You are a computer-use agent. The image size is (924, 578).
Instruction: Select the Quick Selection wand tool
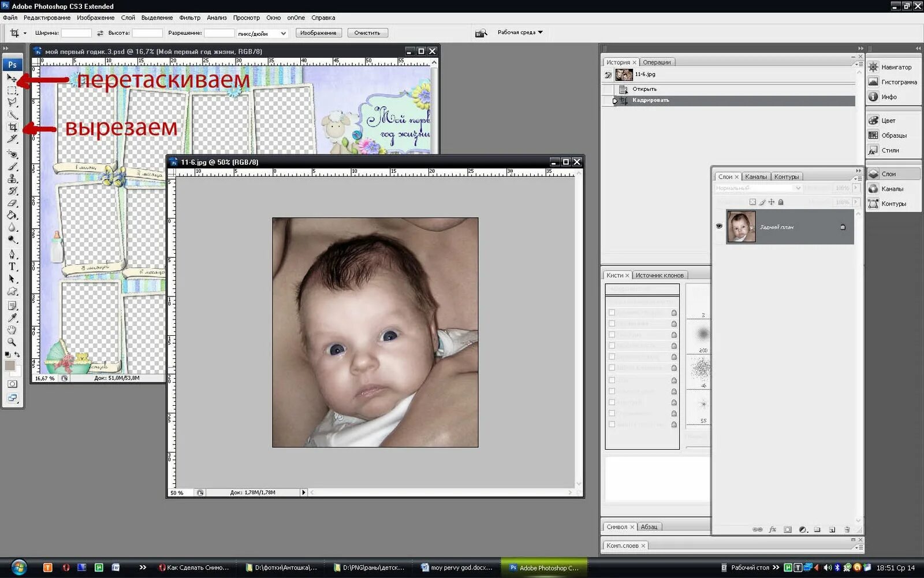tap(12, 114)
